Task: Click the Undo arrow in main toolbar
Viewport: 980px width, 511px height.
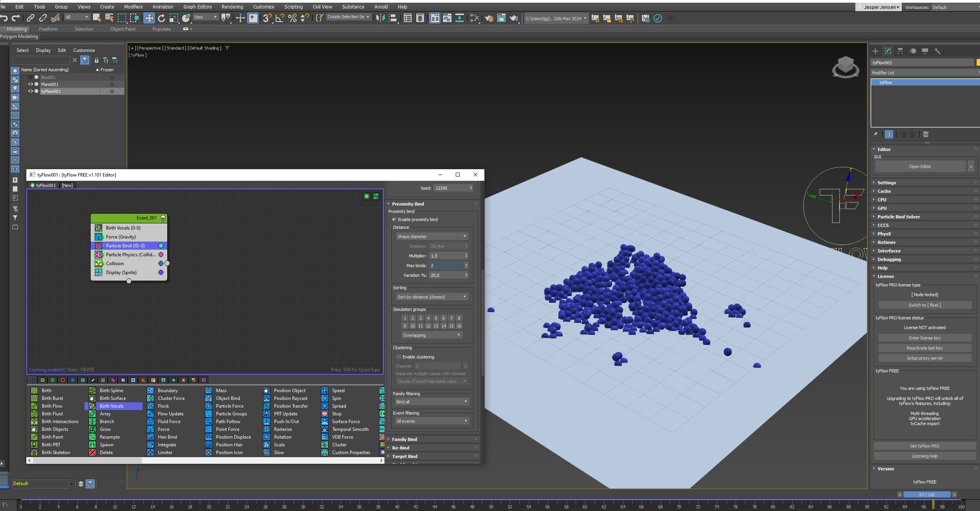Action: [4, 18]
